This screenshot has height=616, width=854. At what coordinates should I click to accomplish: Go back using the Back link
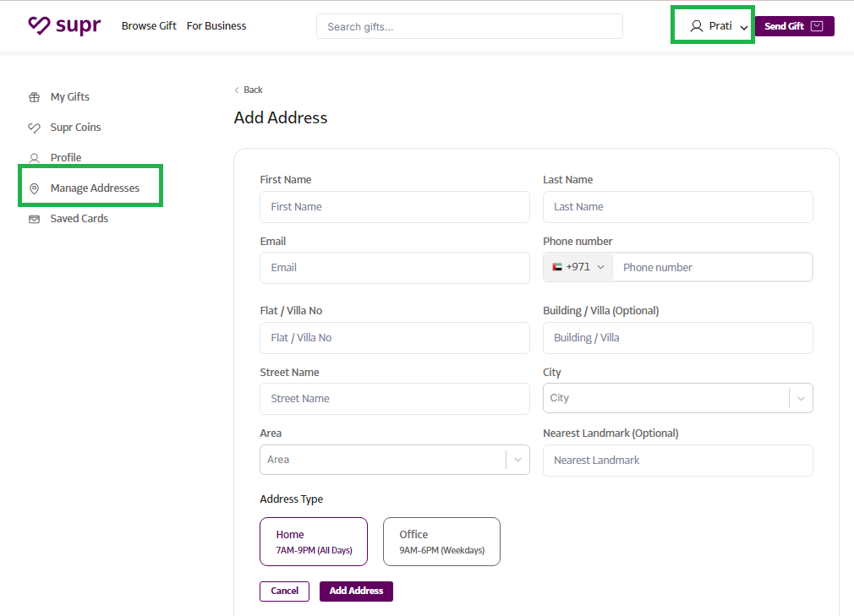pos(249,90)
